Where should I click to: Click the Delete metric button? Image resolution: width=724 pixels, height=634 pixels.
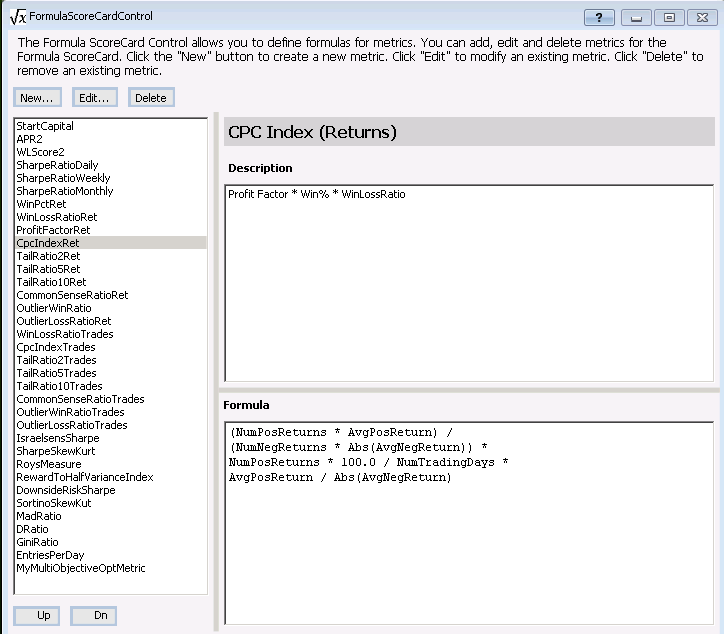click(150, 98)
